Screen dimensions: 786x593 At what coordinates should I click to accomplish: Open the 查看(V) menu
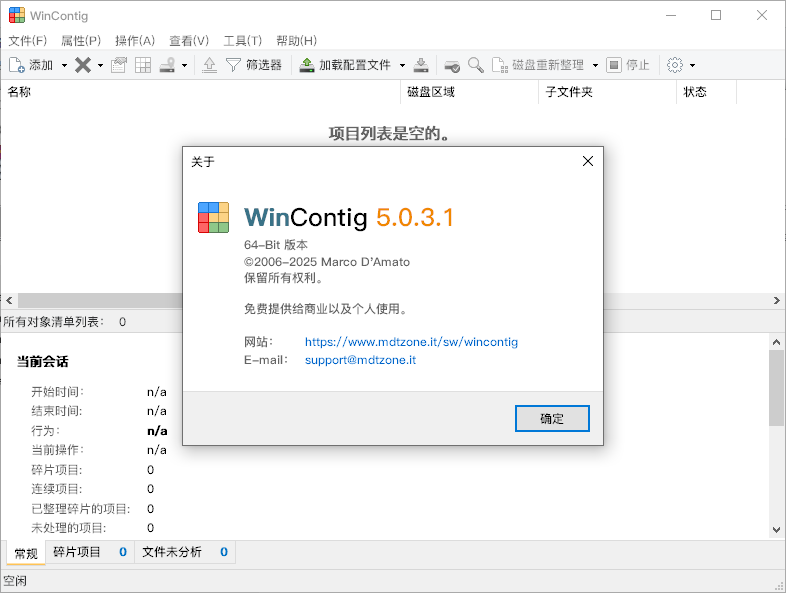pyautogui.click(x=189, y=41)
